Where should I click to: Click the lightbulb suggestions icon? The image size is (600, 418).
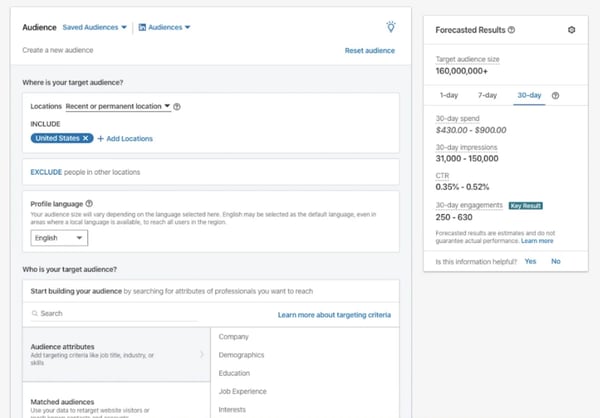coord(391,27)
